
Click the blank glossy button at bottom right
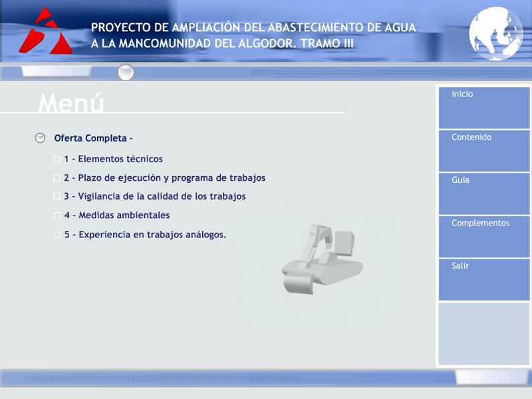(491, 376)
